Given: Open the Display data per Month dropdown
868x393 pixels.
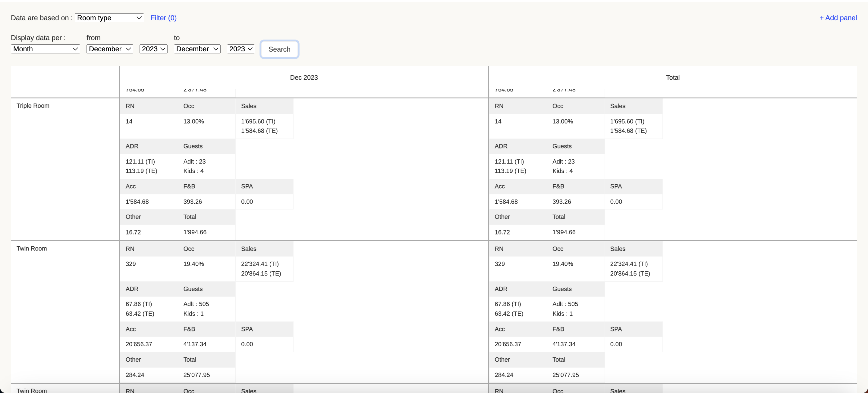Looking at the screenshot, I should 45,49.
